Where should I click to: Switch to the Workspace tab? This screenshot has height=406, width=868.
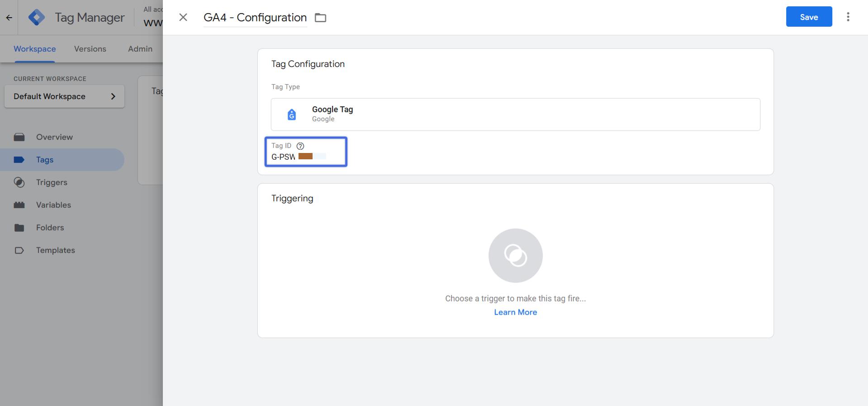(x=35, y=49)
